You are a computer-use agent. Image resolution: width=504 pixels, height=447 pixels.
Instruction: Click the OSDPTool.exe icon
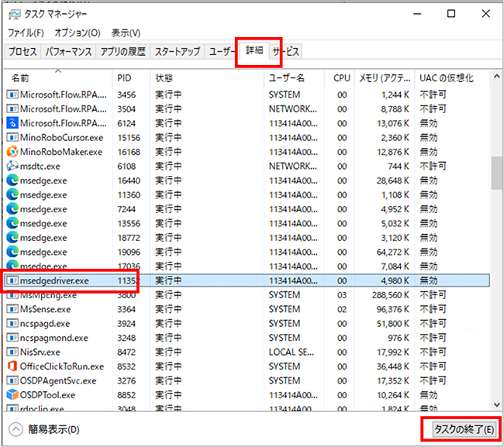[x=12, y=394]
